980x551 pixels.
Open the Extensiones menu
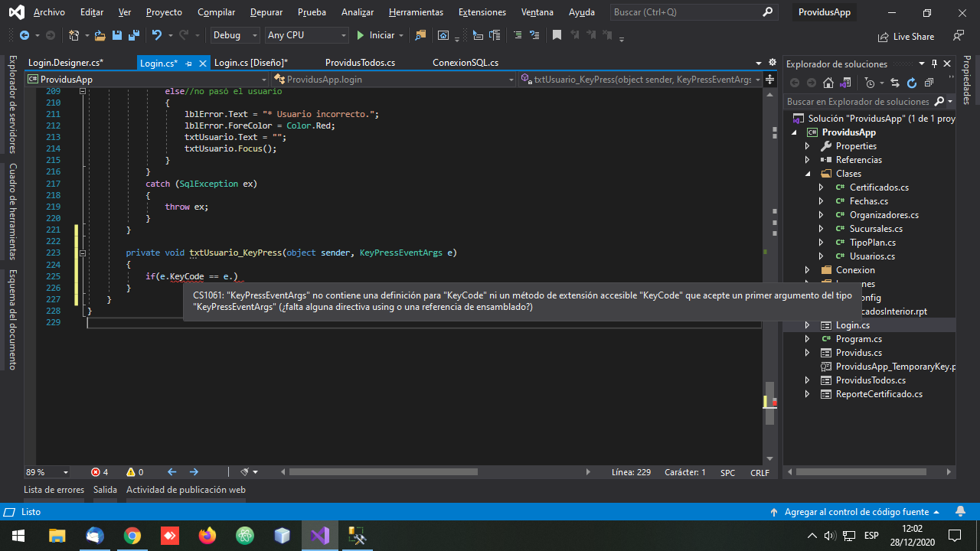point(482,12)
